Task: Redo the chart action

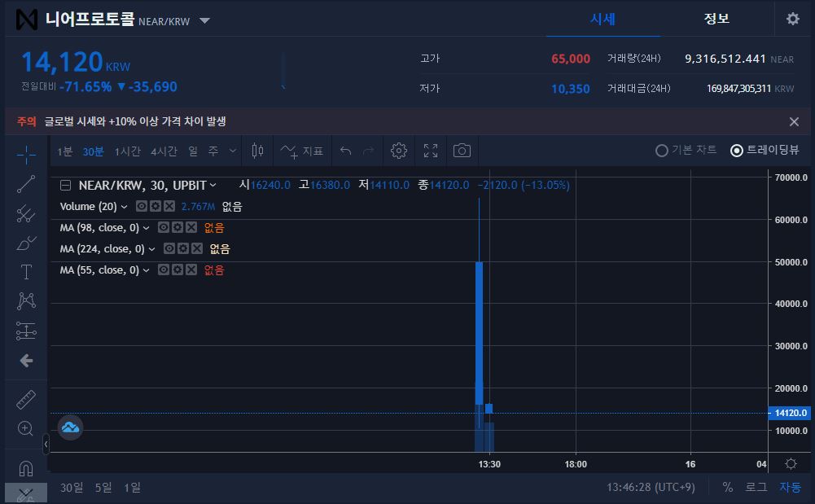Action: [369, 151]
